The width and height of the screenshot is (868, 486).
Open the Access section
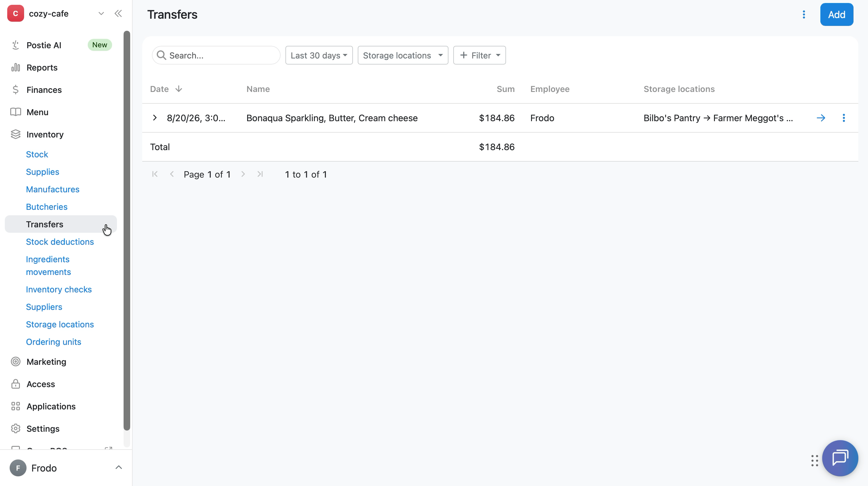click(41, 384)
